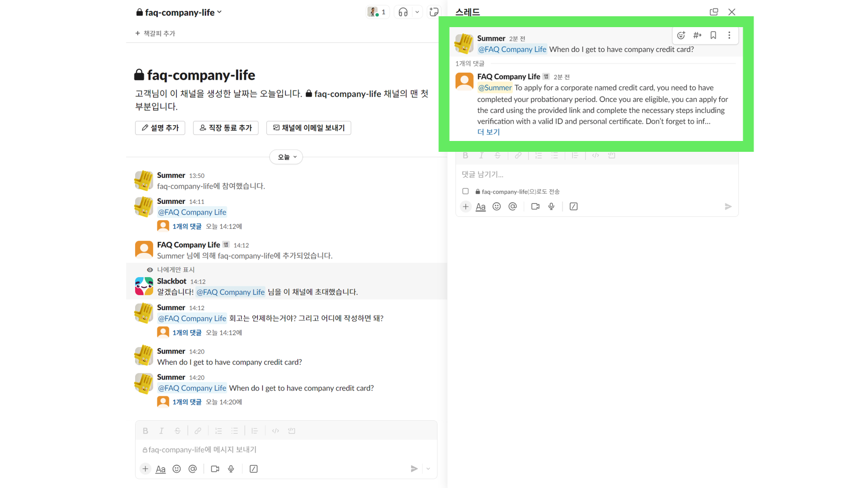Image resolution: width=868 pixels, height=488 pixels.
Task: Focus the '댓글 남기기...' reply input
Action: tap(597, 175)
